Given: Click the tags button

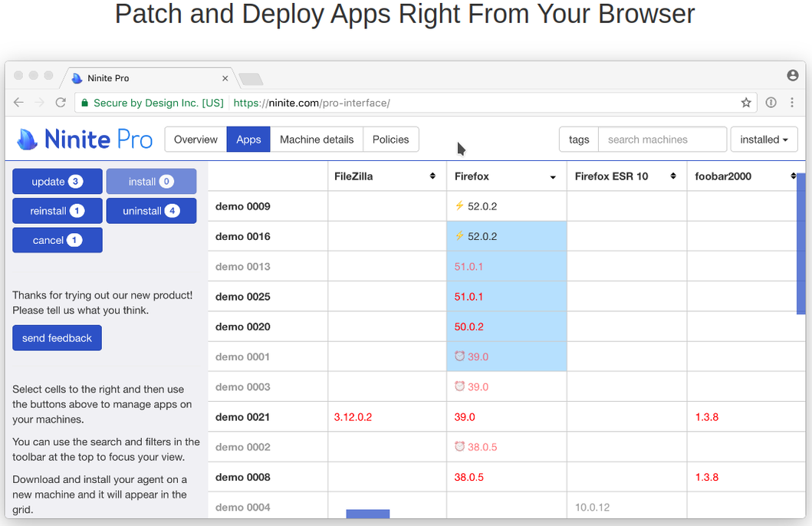Looking at the screenshot, I should [579, 140].
